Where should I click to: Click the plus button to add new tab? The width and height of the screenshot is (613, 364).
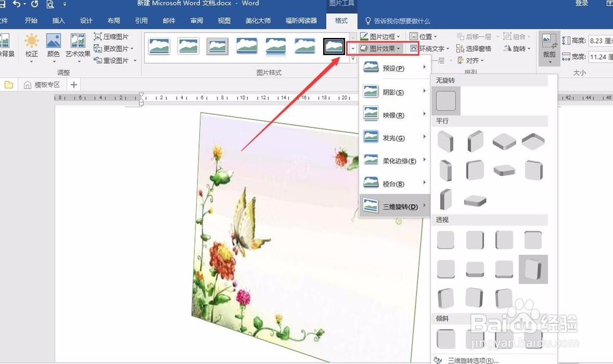tap(74, 85)
